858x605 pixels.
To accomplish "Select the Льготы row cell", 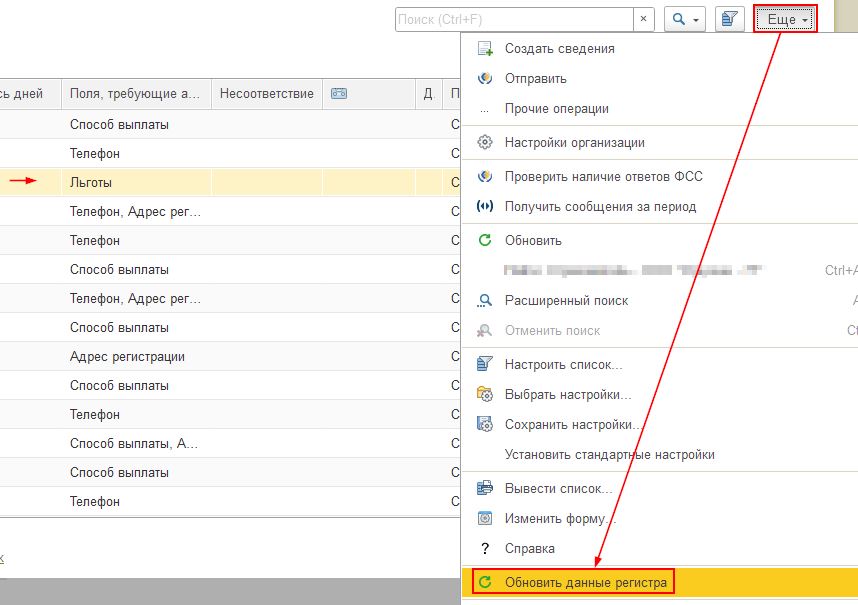I will [x=136, y=183].
